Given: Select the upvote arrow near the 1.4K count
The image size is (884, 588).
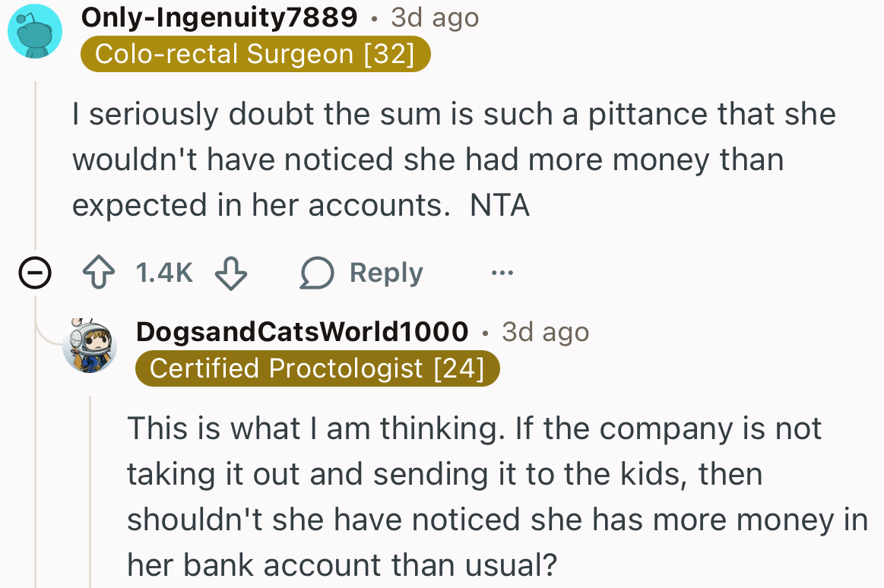Looking at the screenshot, I should [98, 273].
